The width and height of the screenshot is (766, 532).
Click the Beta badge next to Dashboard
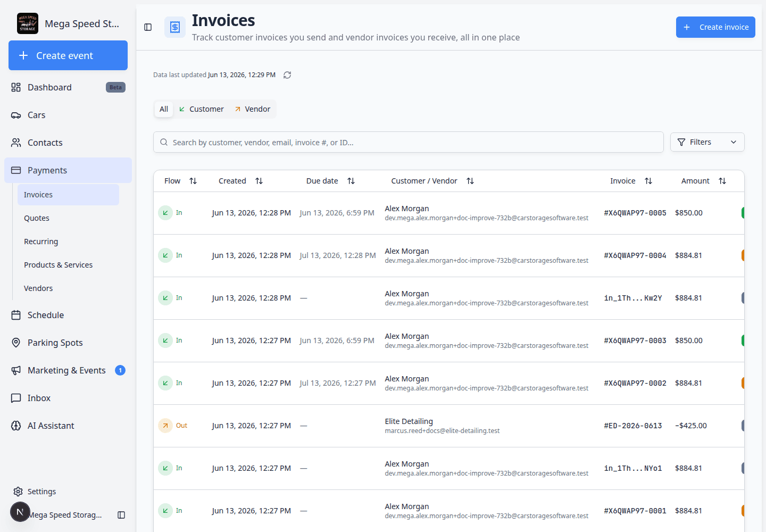pyautogui.click(x=115, y=87)
